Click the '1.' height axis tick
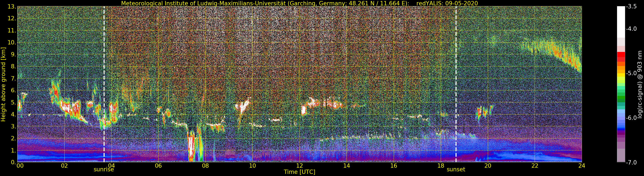The width and height of the screenshot is (644, 176). (13, 150)
